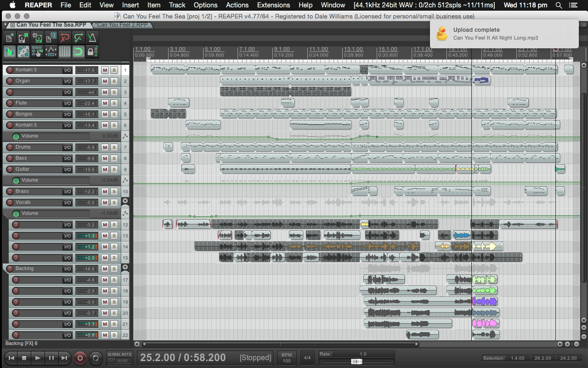Click the envelope icon beside Vocals Volume
The image size is (588, 368).
(x=125, y=213)
